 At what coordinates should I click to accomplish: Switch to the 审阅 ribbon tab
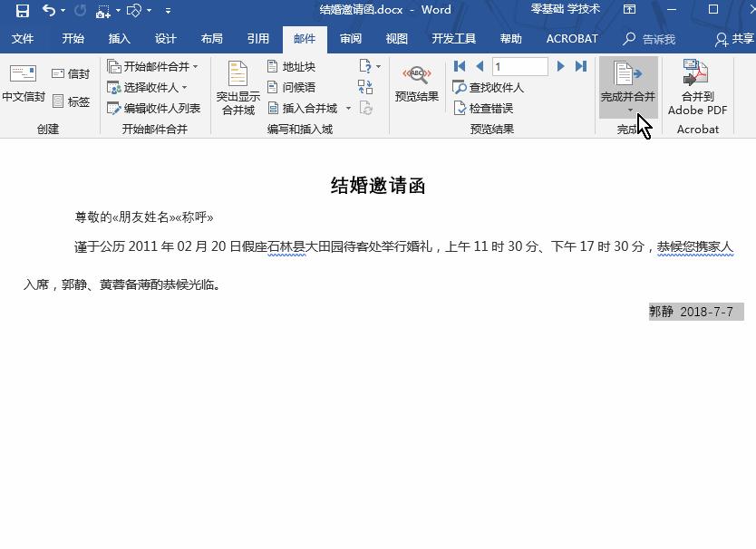[351, 39]
